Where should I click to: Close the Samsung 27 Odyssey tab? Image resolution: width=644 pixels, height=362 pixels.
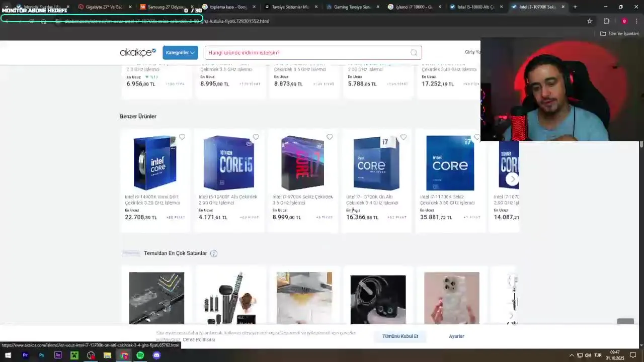[192, 7]
